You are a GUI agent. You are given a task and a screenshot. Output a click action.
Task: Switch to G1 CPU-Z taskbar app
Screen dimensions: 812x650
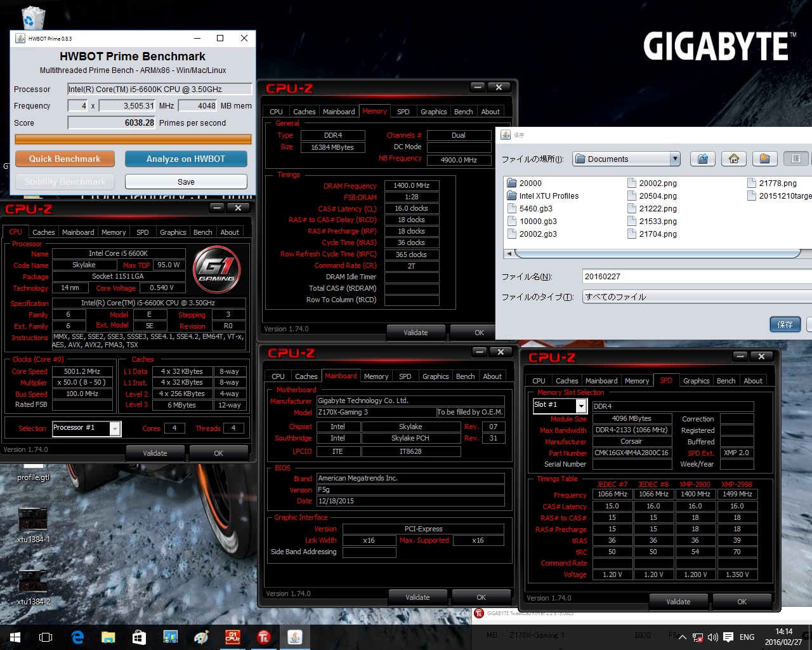(x=233, y=637)
